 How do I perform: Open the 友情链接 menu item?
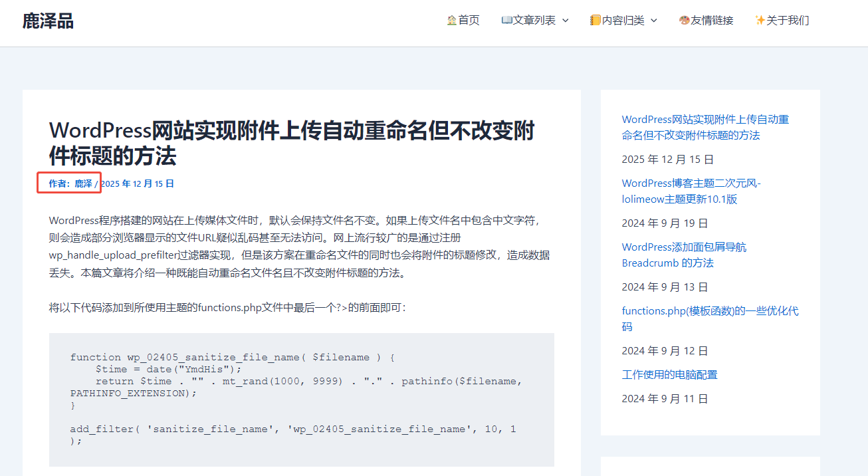[x=706, y=21]
